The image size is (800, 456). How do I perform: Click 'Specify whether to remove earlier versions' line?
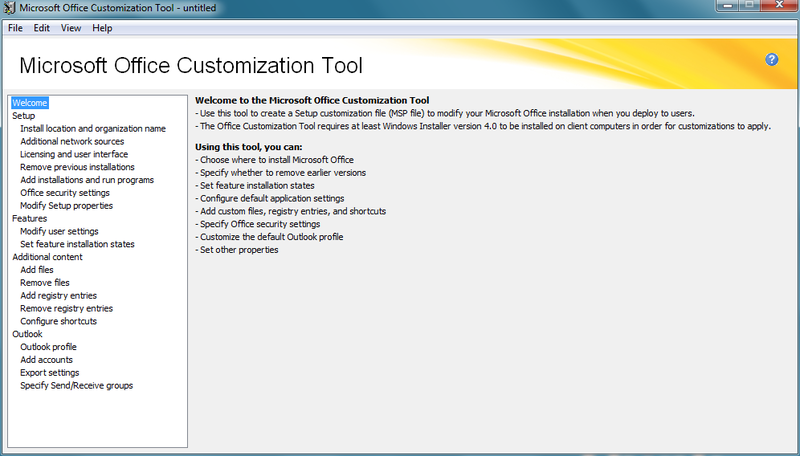click(281, 172)
